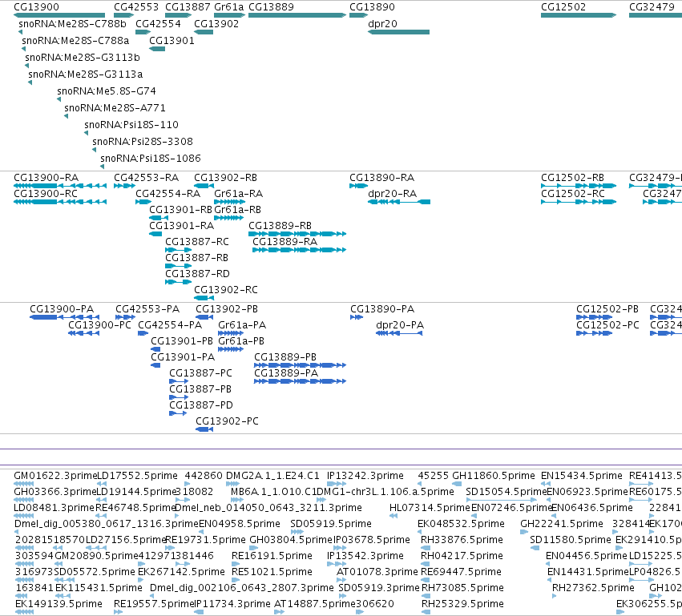Viewport: 682px width, 616px height.
Task: Click the CG13889 gene feature label
Action: 271,7
